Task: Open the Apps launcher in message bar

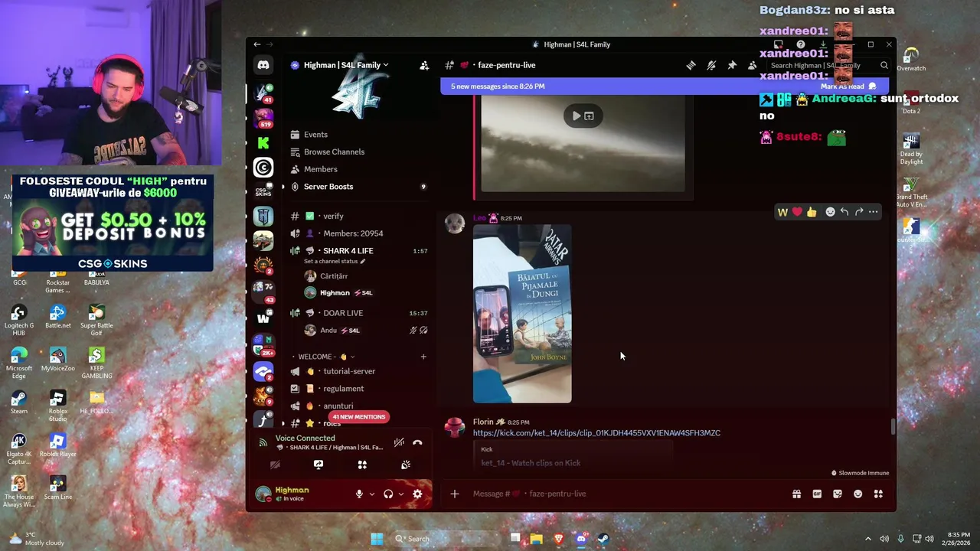Action: click(878, 494)
